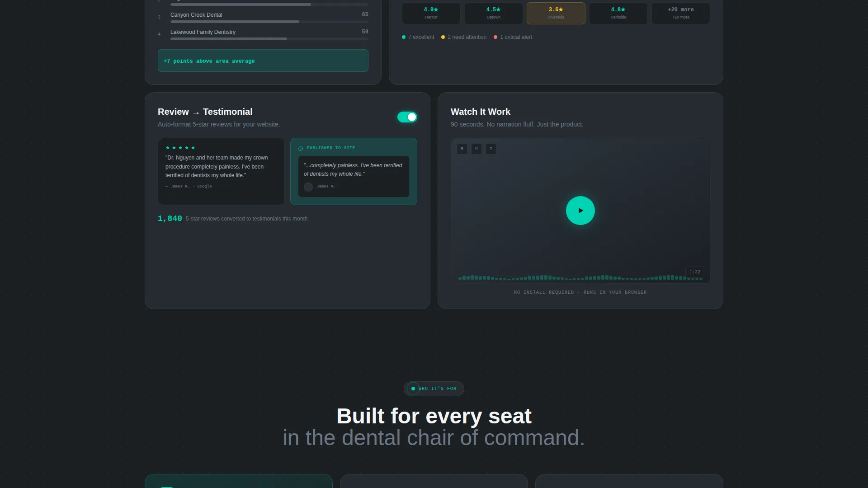Image resolution: width=868 pixels, height=488 pixels.
Task: Select the 4.9 star Harbor location card
Action: tap(431, 13)
